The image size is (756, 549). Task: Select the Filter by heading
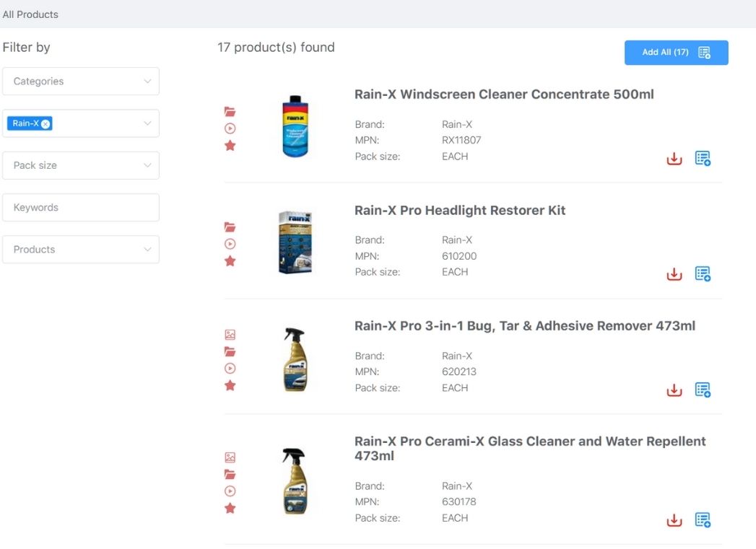tap(26, 47)
